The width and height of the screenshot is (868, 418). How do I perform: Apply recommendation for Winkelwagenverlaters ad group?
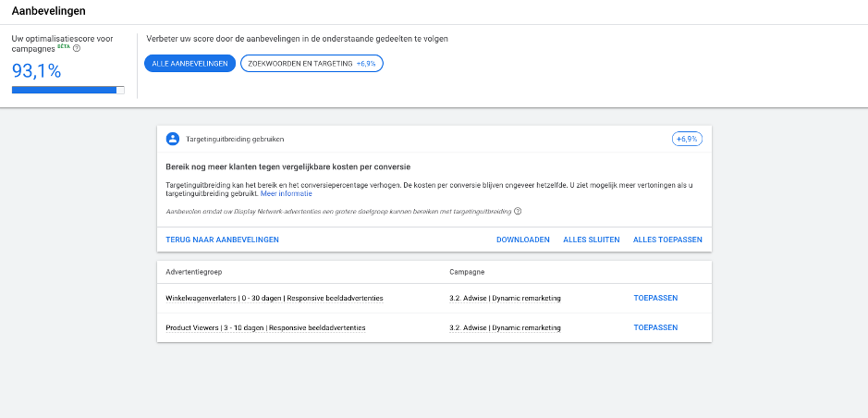[x=655, y=299]
